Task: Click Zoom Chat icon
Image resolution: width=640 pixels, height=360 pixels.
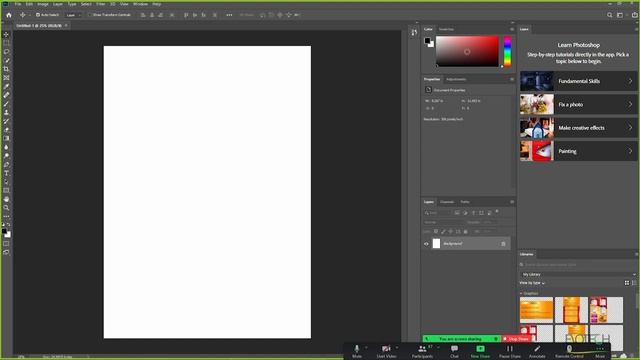Action: click(x=454, y=349)
